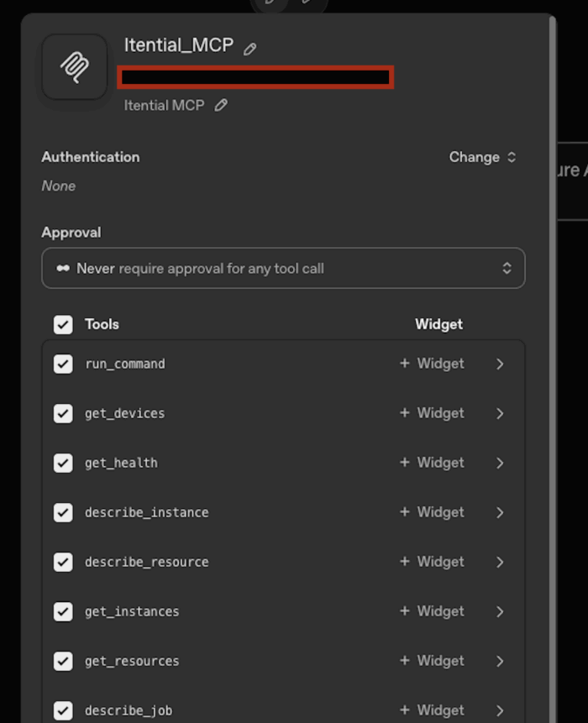This screenshot has height=723, width=588.
Task: Disable the run_command tool checkbox
Action: (63, 364)
